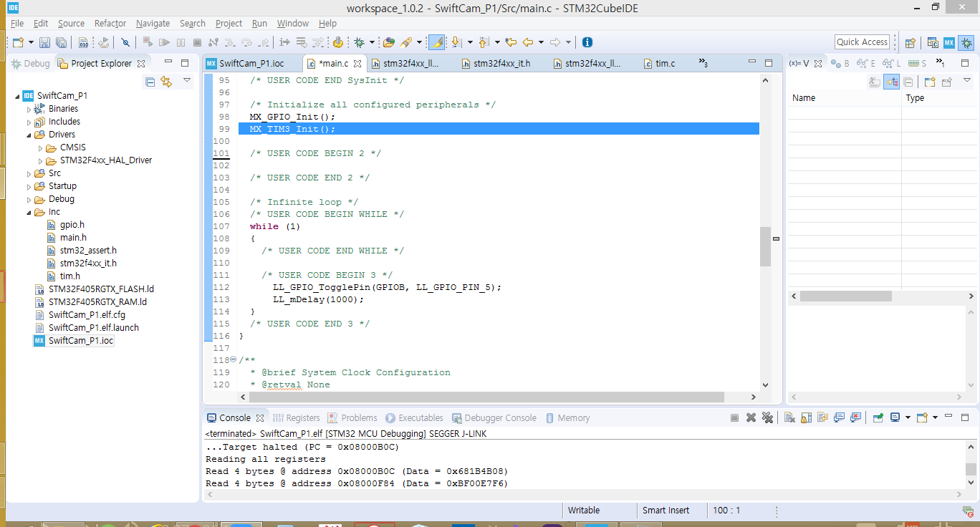Toggle Show Type Names in Variables view
Viewport: 980px width, 527px height.
(x=875, y=82)
